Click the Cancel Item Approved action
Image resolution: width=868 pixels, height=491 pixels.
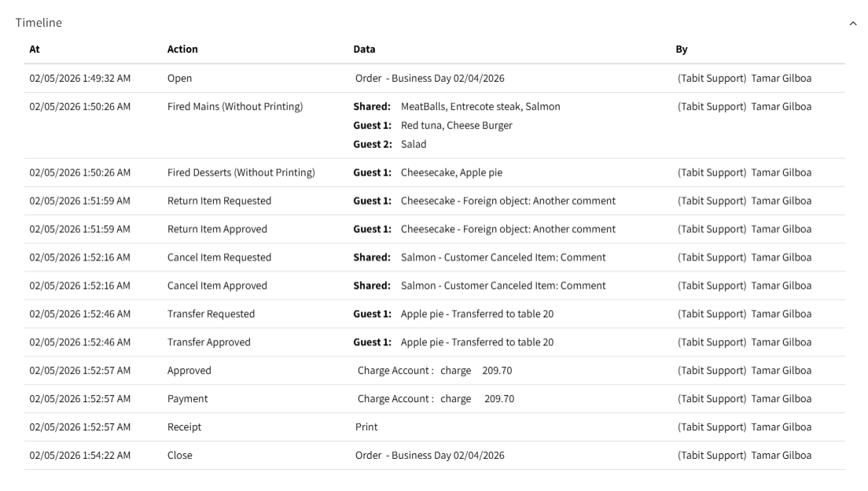pyautogui.click(x=217, y=286)
